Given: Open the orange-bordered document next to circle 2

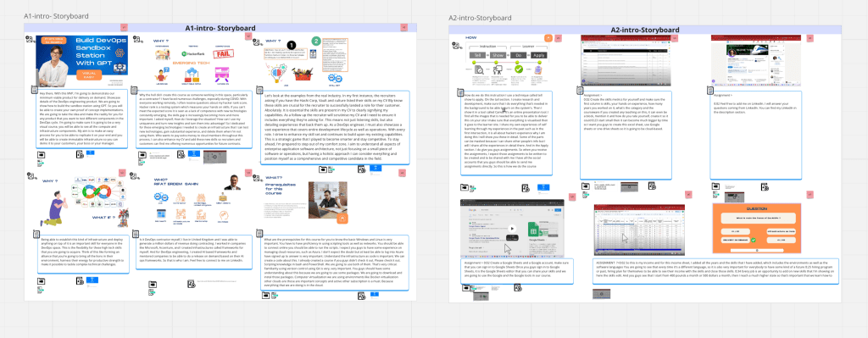Looking at the screenshot, I should click(335, 55).
